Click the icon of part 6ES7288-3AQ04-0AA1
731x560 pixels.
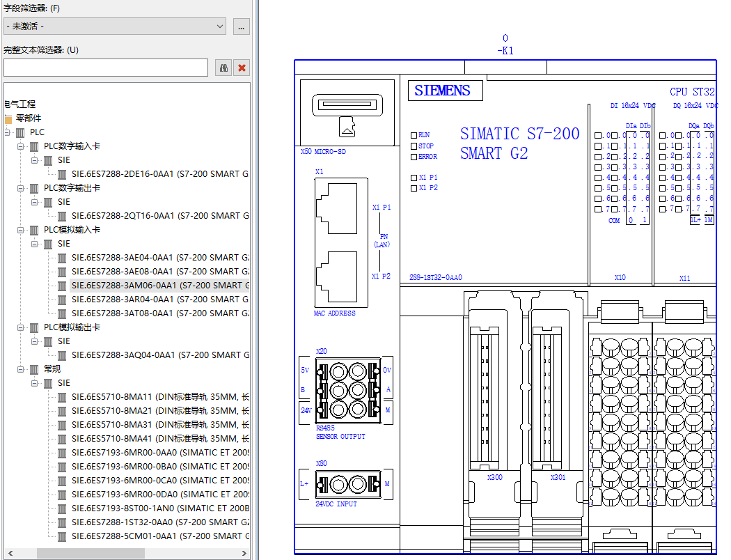(62, 355)
